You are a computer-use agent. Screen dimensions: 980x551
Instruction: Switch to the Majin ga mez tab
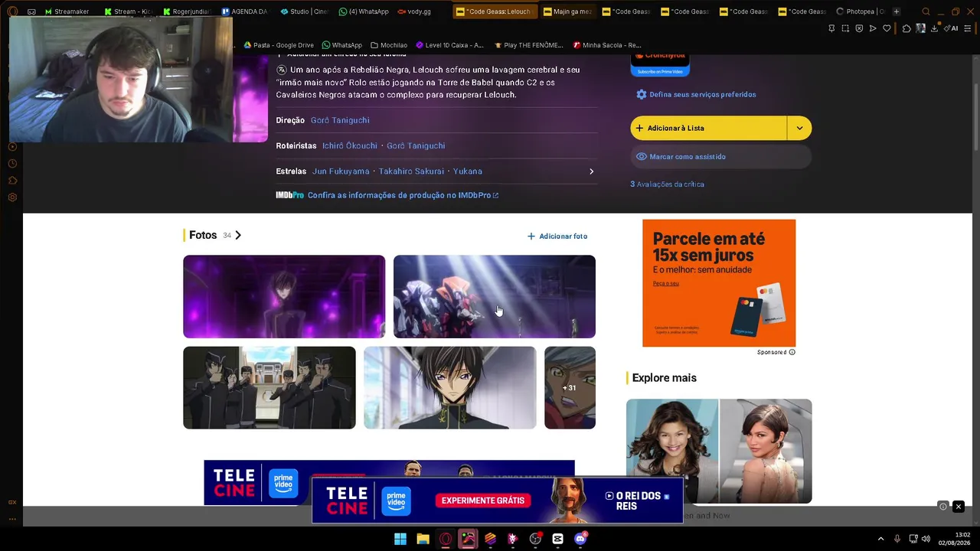click(567, 11)
